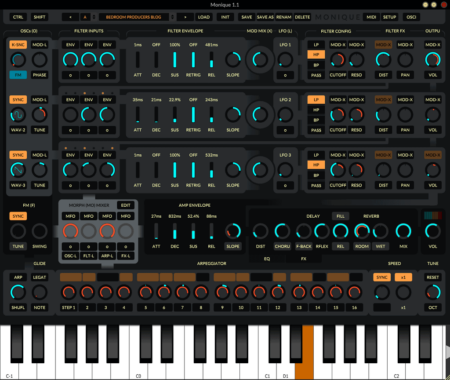The height and width of the screenshot is (380, 450).
Task: Click the OCT tune knob
Action: [433, 292]
